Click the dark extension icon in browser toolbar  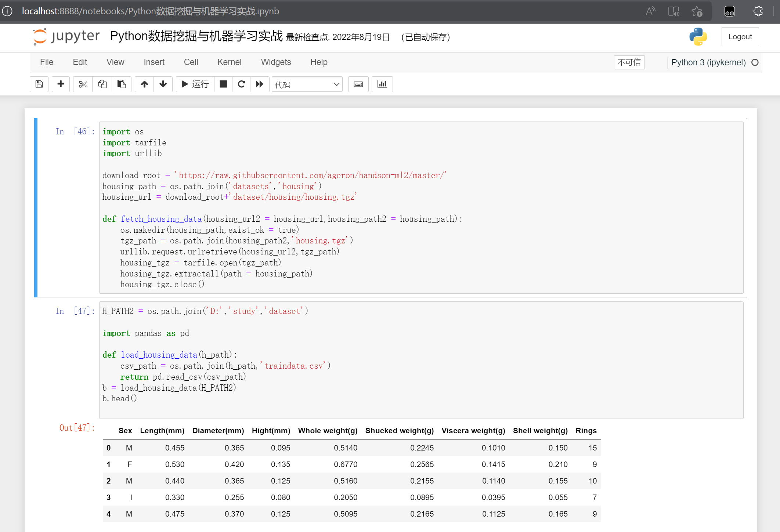(x=729, y=11)
